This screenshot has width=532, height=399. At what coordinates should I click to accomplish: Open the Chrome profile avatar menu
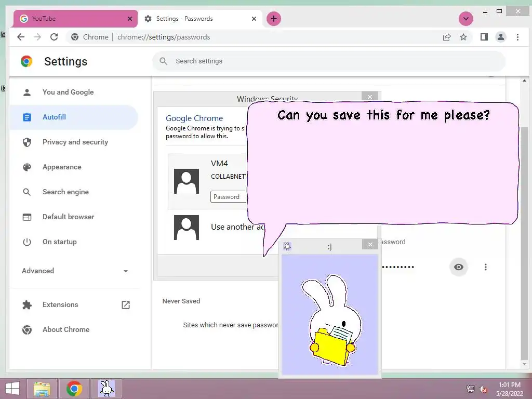click(x=501, y=37)
